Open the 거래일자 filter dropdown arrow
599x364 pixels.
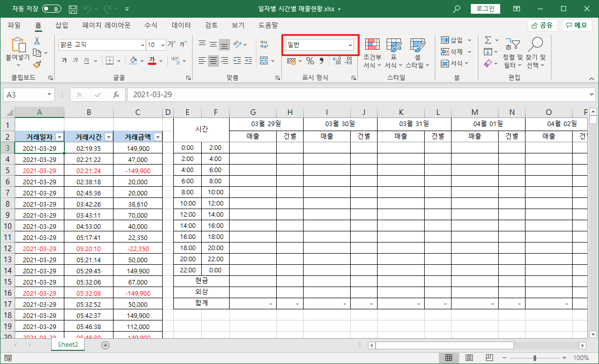(x=59, y=137)
